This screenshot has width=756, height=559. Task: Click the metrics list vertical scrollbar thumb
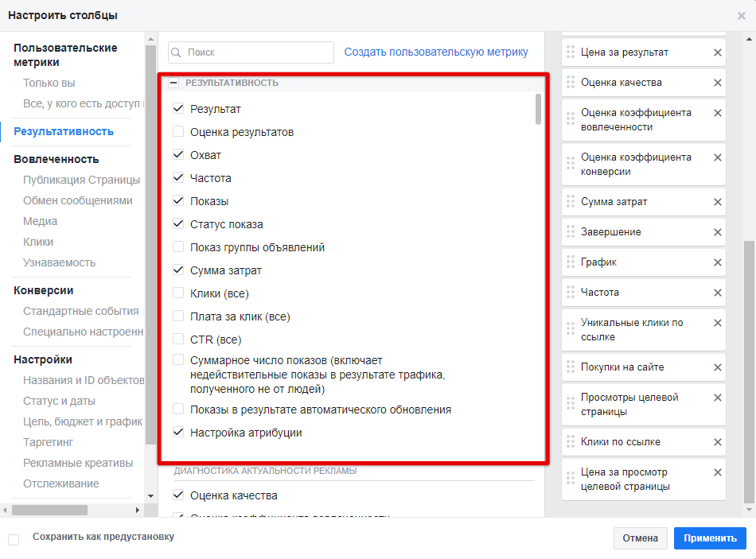[539, 108]
